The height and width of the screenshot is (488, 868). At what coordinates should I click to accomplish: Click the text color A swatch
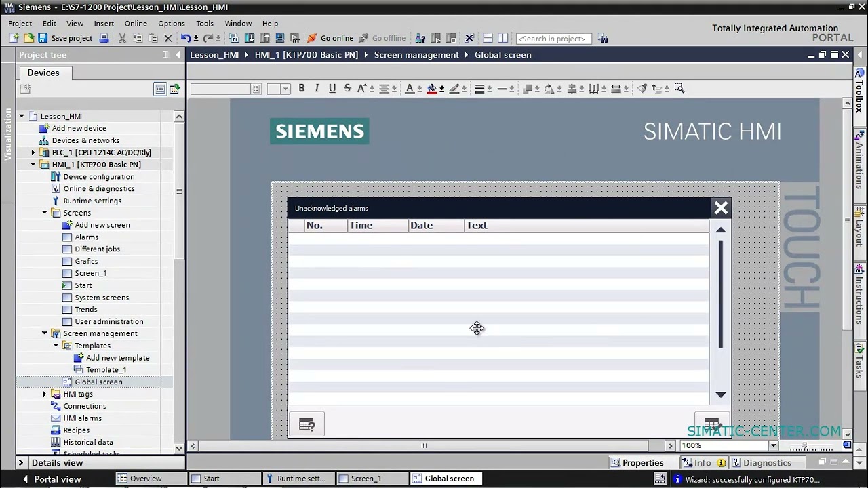410,88
